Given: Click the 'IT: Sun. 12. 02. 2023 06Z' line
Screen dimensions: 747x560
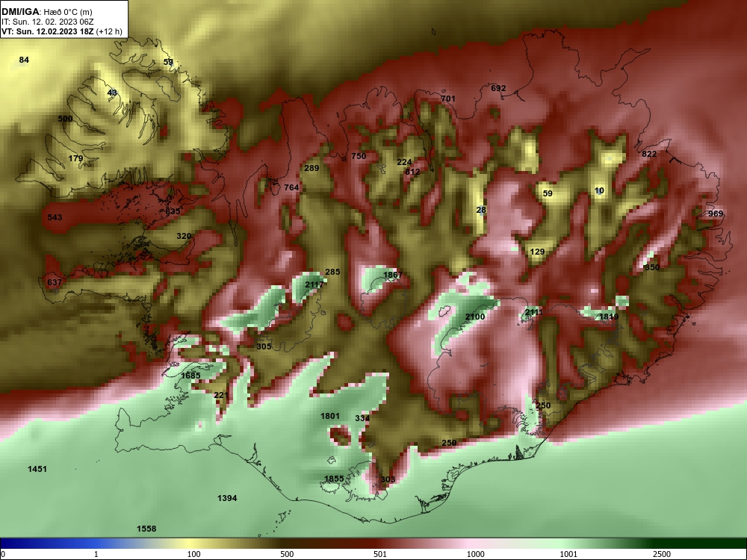Looking at the screenshot, I should click(46, 22).
